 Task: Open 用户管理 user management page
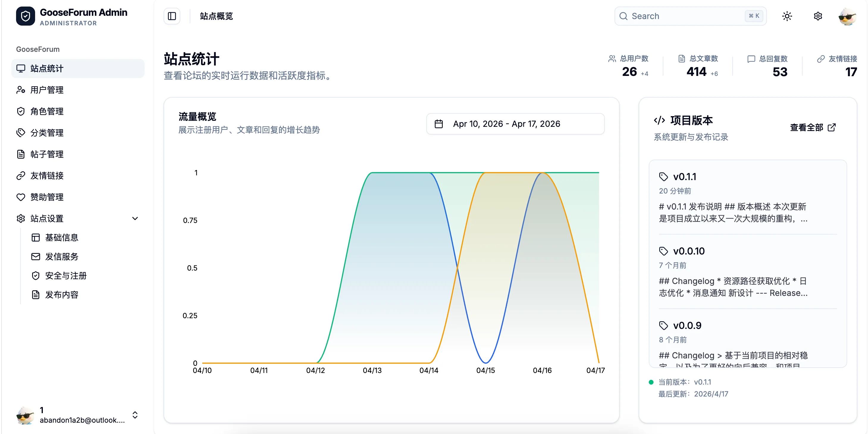pos(47,90)
